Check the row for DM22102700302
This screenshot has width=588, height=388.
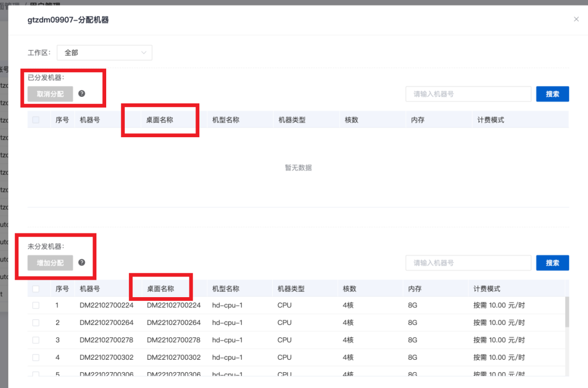click(x=36, y=358)
